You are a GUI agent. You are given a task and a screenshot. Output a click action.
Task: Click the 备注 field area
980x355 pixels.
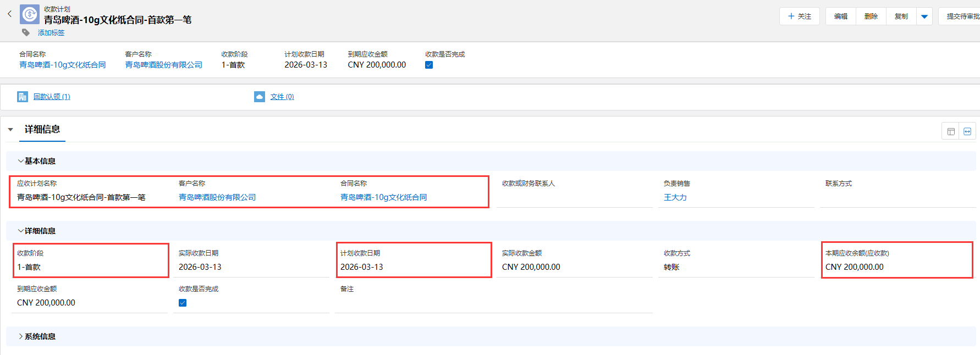point(493,303)
